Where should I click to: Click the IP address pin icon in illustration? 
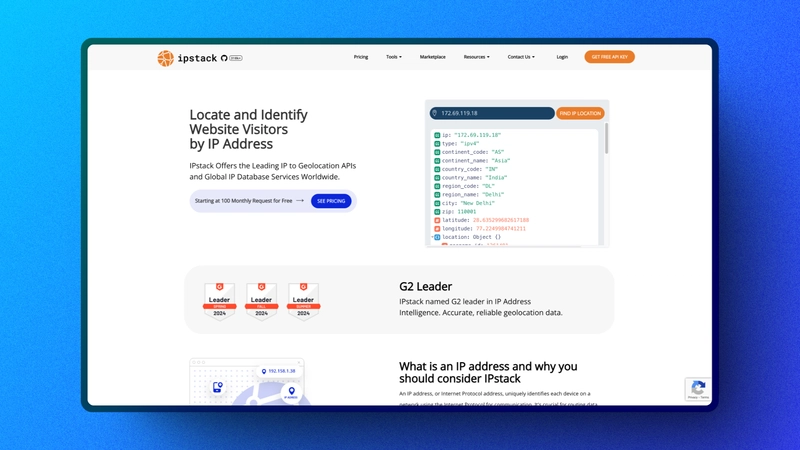[x=291, y=393]
